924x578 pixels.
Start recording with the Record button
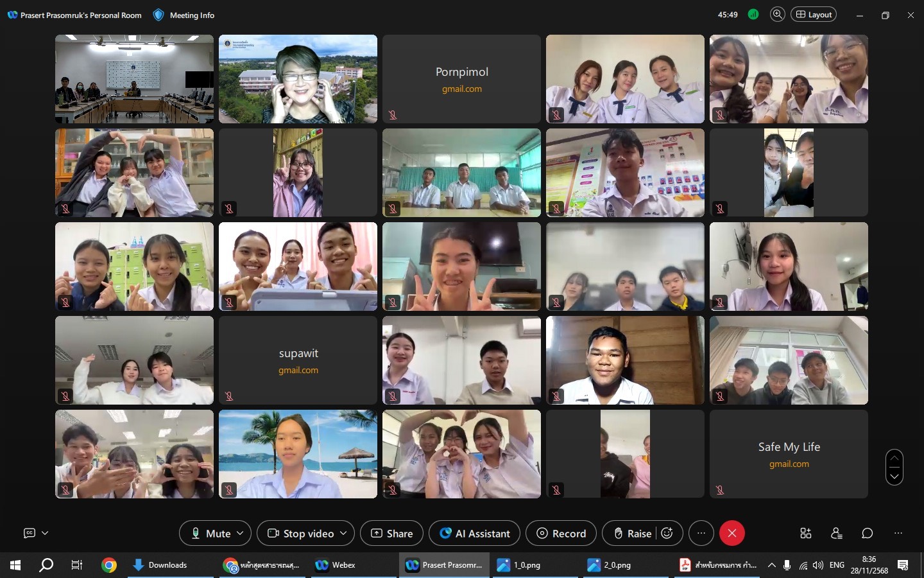coord(561,533)
